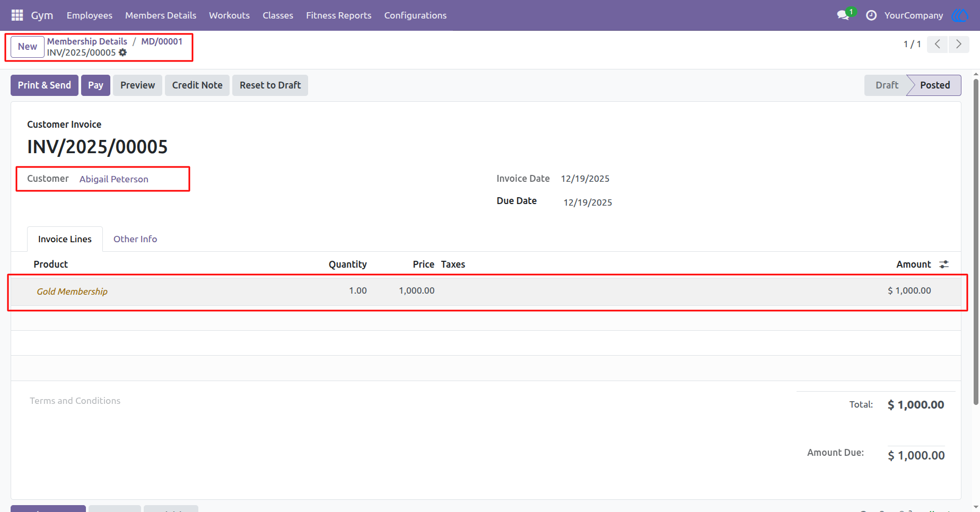The width and height of the screenshot is (980, 512).
Task: Open the Classes menu
Action: point(278,15)
